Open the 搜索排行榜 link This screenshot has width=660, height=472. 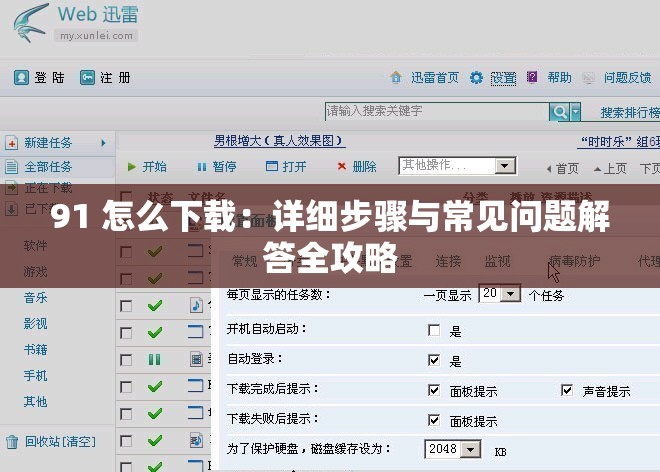click(x=630, y=113)
